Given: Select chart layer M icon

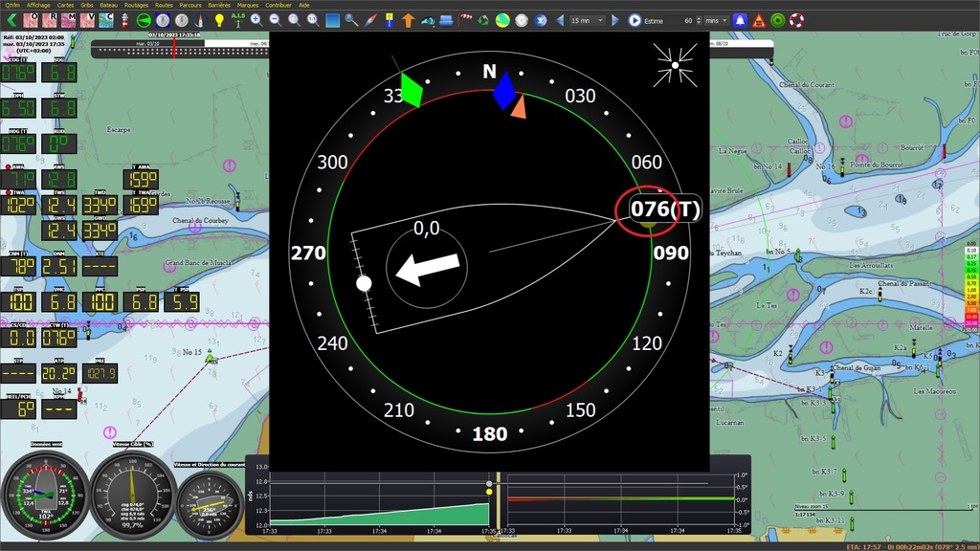Looking at the screenshot, I should (x=68, y=20).
